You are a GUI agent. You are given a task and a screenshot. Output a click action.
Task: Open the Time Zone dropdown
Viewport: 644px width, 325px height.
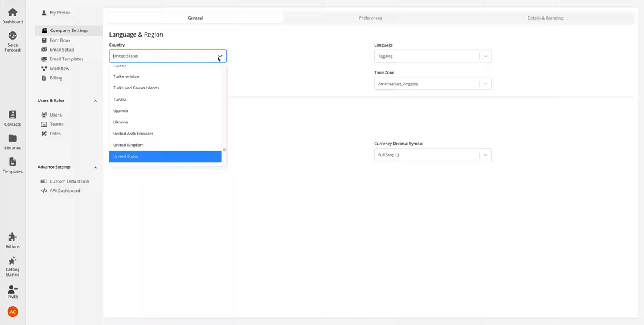click(433, 84)
